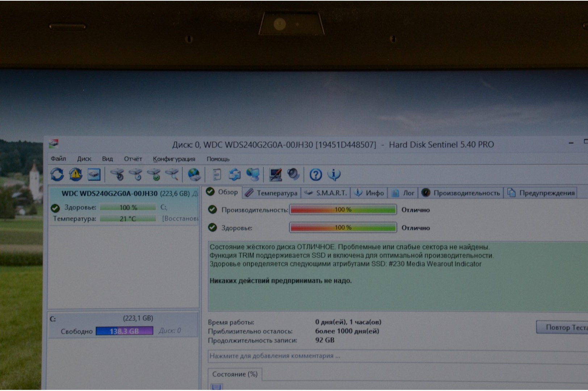Click the free space bar showing 138,3 GB
The image size is (588, 391).
124,331
